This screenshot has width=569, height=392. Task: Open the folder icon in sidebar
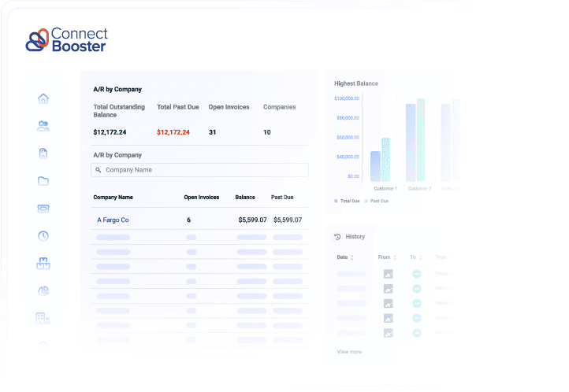tap(43, 181)
